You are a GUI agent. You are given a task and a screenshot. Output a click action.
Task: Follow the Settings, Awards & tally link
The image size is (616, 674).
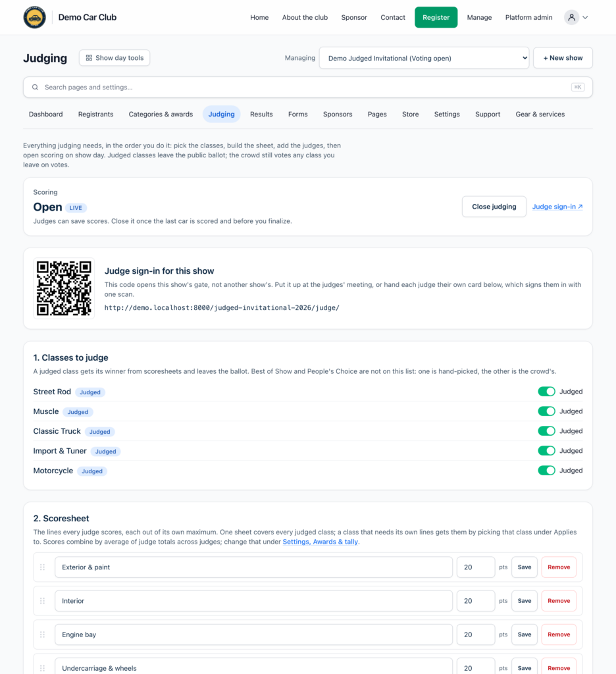coord(321,542)
